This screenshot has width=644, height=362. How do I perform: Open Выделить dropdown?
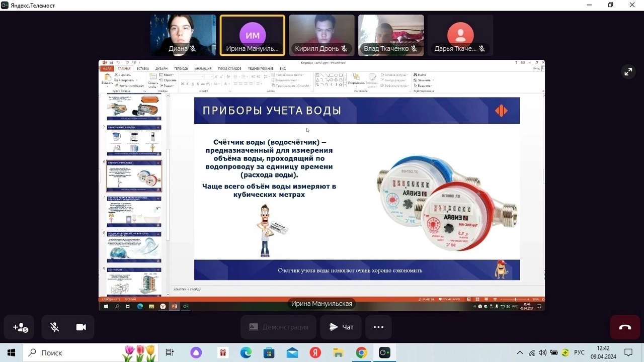point(423,85)
